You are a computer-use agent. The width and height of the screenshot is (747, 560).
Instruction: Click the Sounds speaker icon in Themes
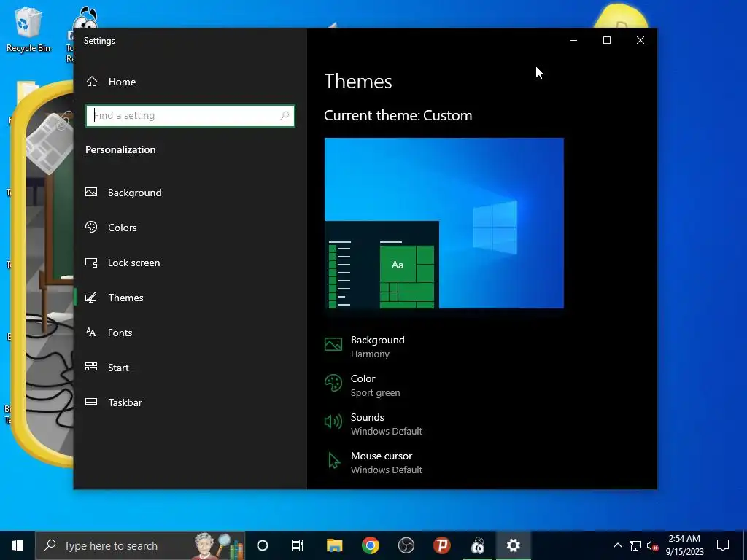[333, 421]
